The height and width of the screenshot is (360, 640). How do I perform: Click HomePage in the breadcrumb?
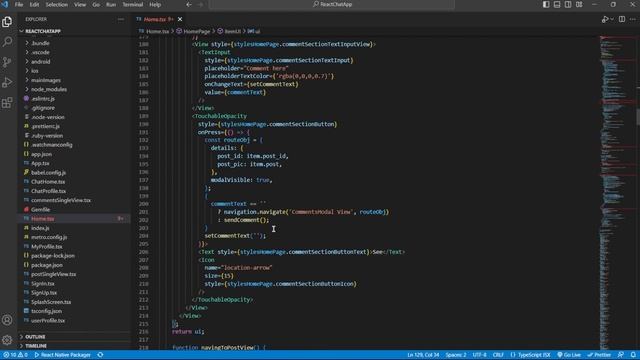pyautogui.click(x=197, y=31)
